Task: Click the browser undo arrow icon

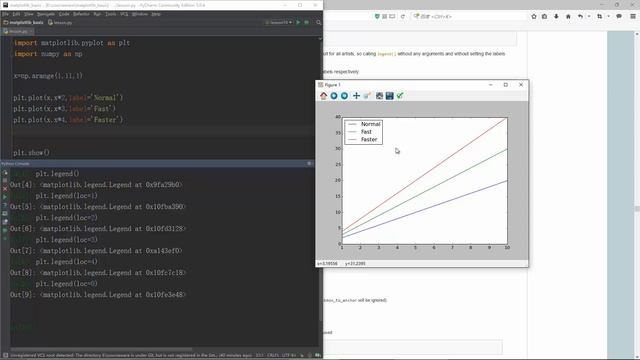Action: click(580, 16)
